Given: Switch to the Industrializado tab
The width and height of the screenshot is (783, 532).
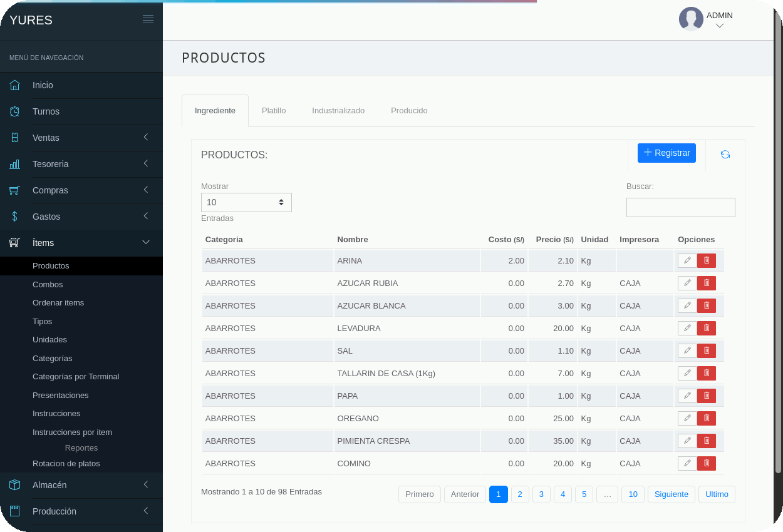Looking at the screenshot, I should click(338, 111).
